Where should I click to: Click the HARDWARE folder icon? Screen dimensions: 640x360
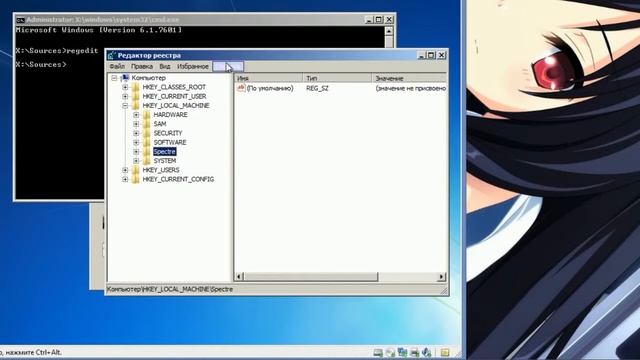click(147, 115)
